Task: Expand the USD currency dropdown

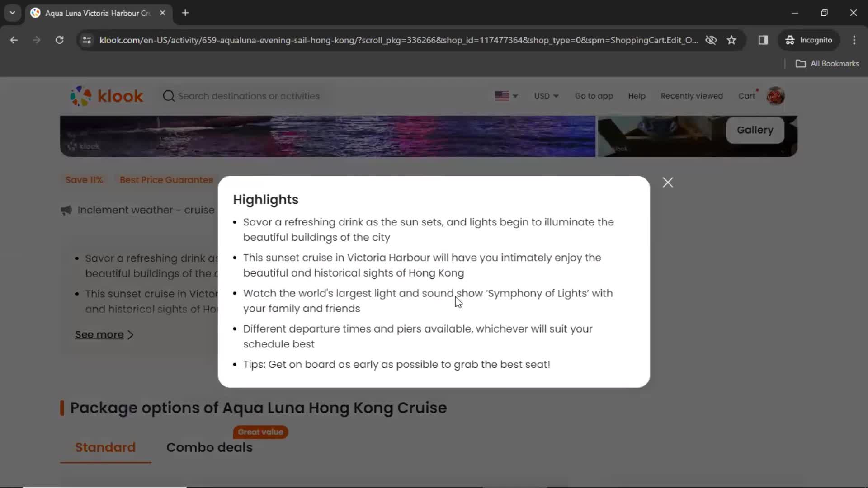Action: 545,96
